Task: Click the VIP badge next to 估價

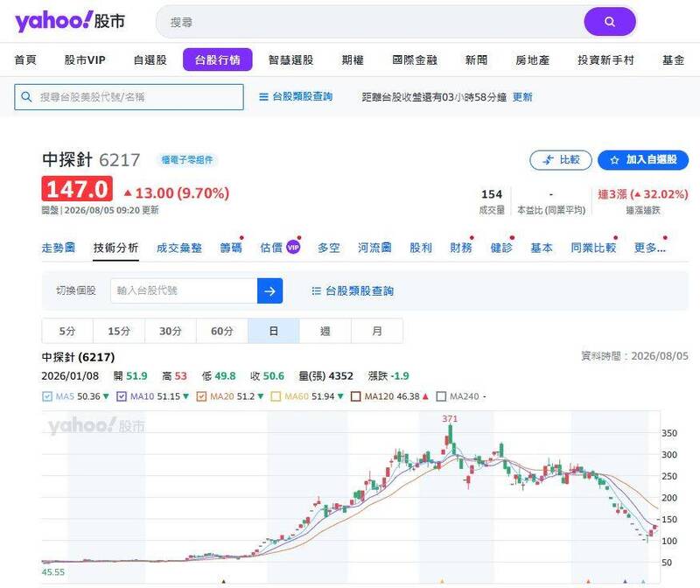Action: pyautogui.click(x=293, y=247)
